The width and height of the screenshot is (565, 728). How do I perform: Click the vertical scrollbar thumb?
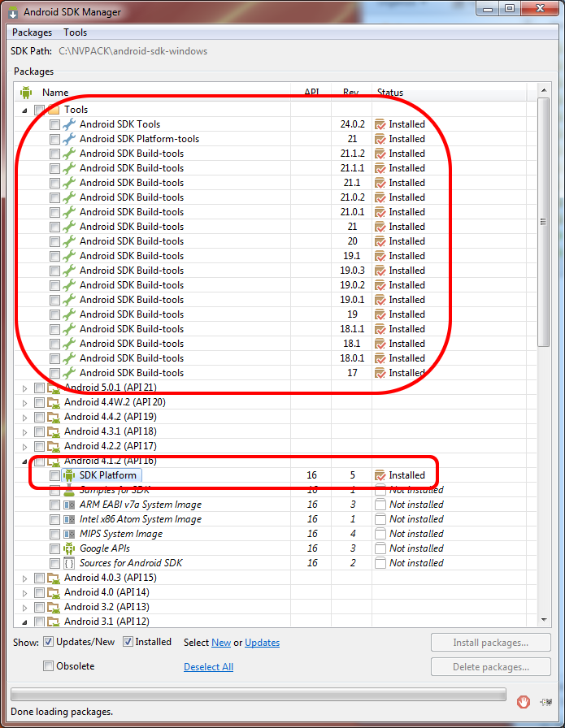(x=543, y=222)
